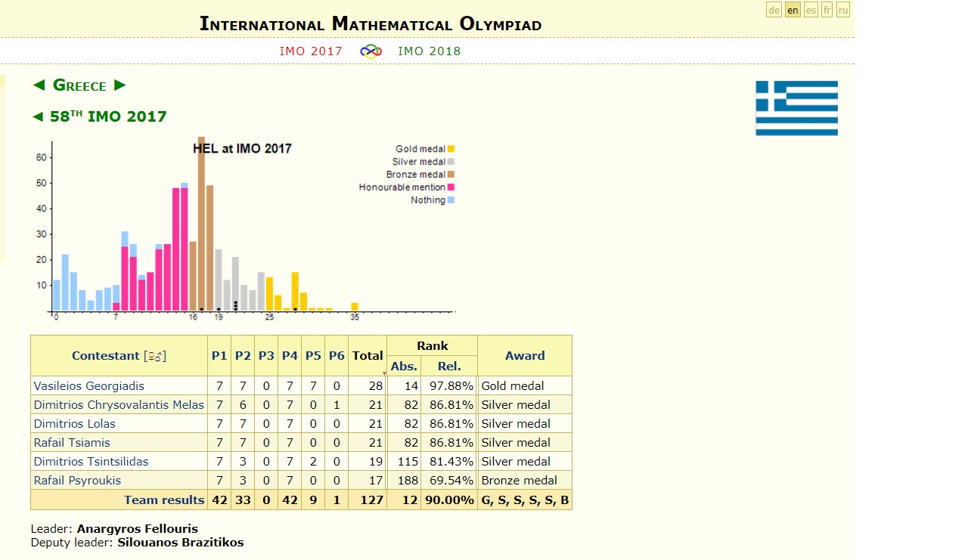Click absolute rank 188 cell
This screenshot has width=968, height=560.
(404, 481)
